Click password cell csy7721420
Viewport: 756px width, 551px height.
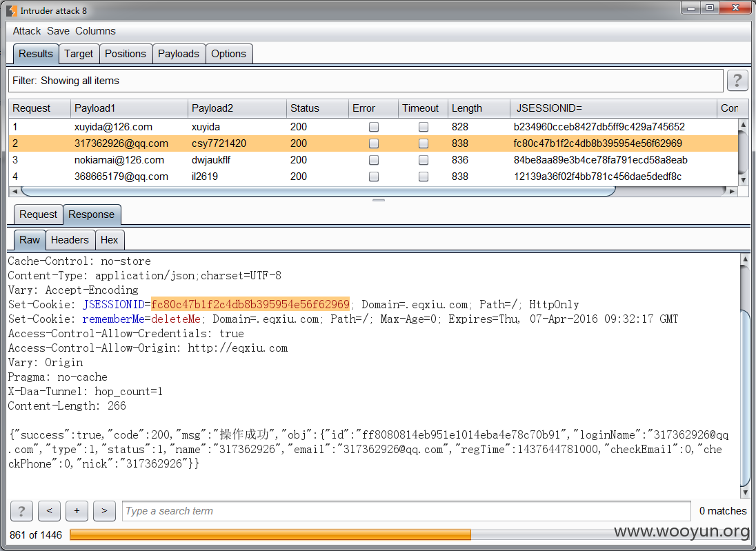219,143
